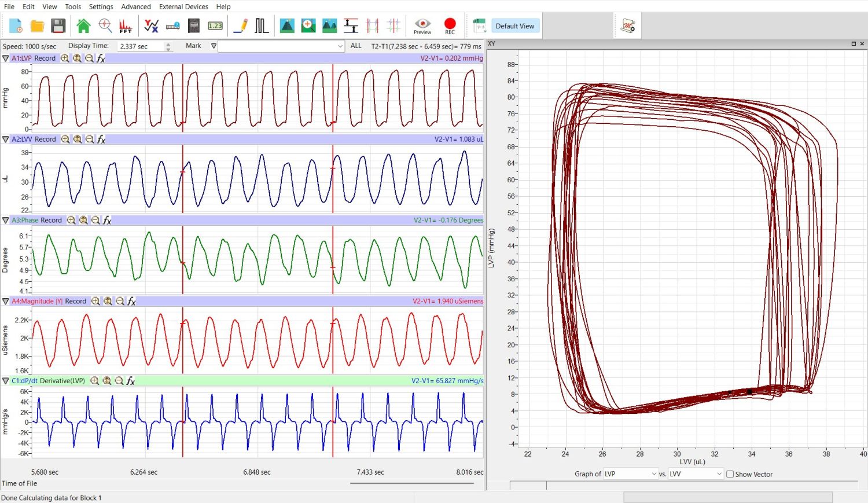Click the mountain zoom magnifier icon
The height and width of the screenshot is (503, 868).
point(308,25)
